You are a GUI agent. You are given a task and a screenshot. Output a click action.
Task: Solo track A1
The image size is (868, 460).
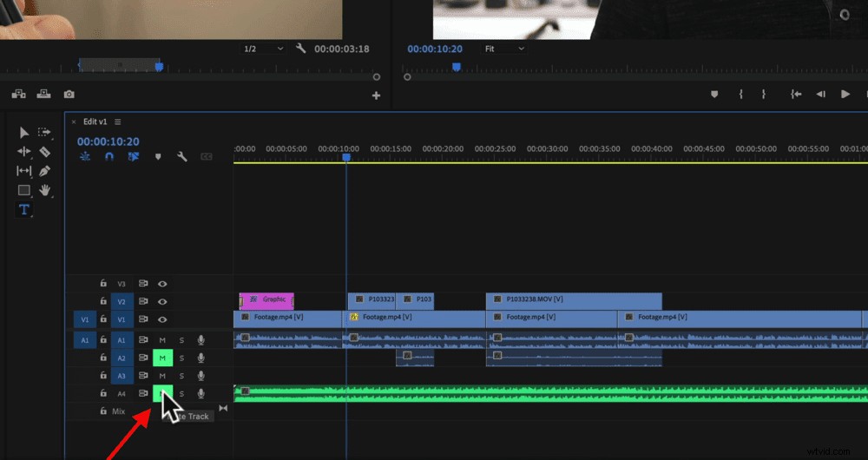coord(181,340)
